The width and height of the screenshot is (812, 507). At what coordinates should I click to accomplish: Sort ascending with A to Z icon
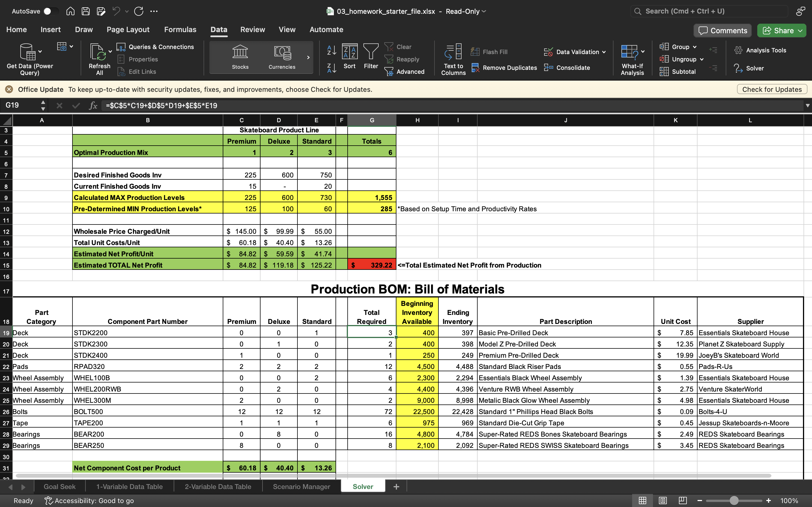pos(332,50)
